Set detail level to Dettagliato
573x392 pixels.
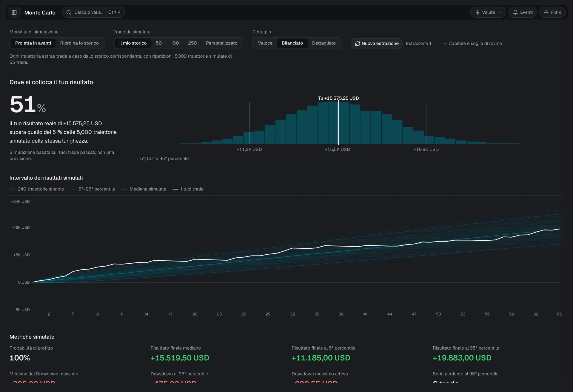point(324,43)
